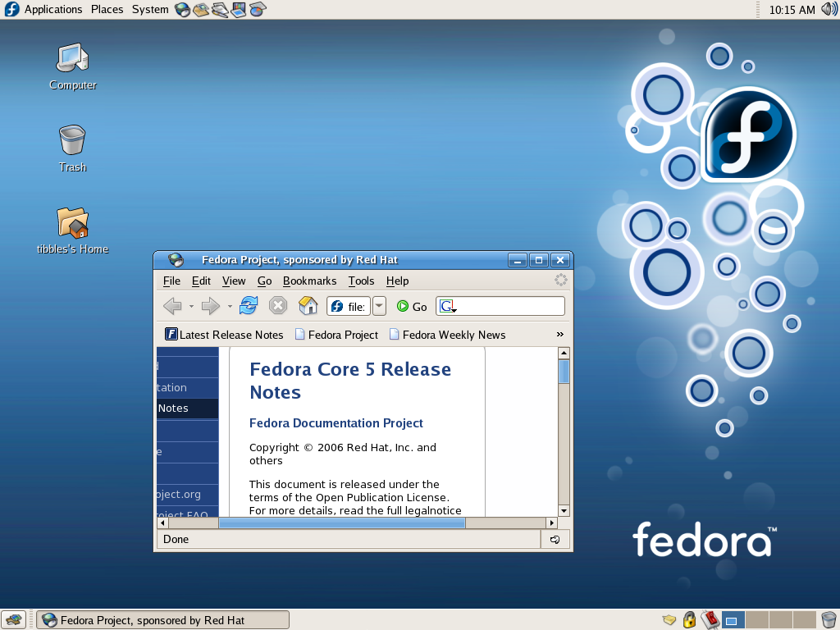
Task: Go to the browser Home page
Action: 308,305
